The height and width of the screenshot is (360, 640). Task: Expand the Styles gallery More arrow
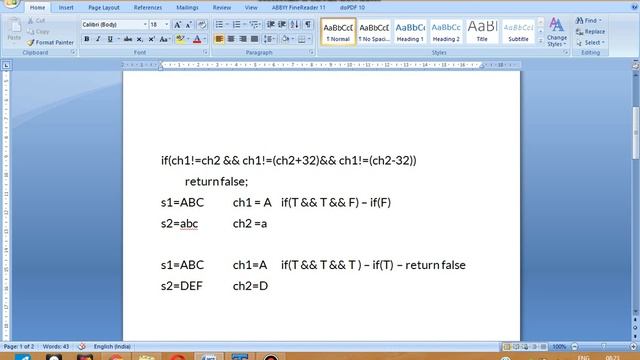coord(540,41)
